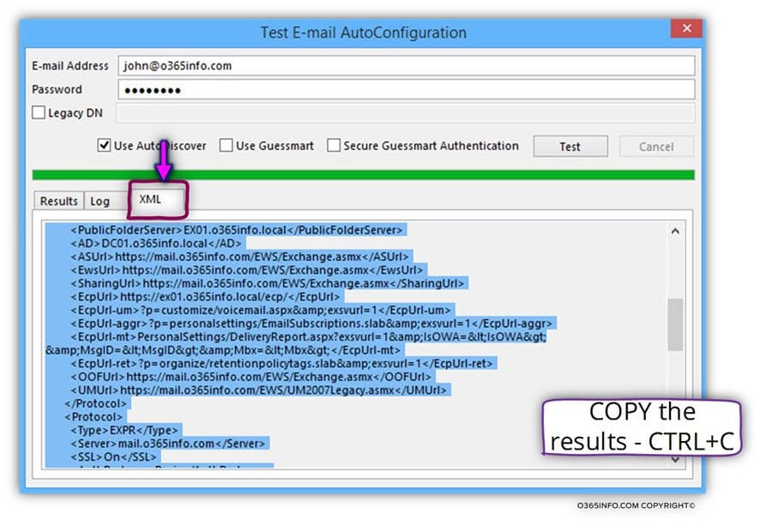The height and width of the screenshot is (532, 766).
Task: Click the EcpUrl-aggr EmailSubscriptions line
Action: [x=311, y=323]
